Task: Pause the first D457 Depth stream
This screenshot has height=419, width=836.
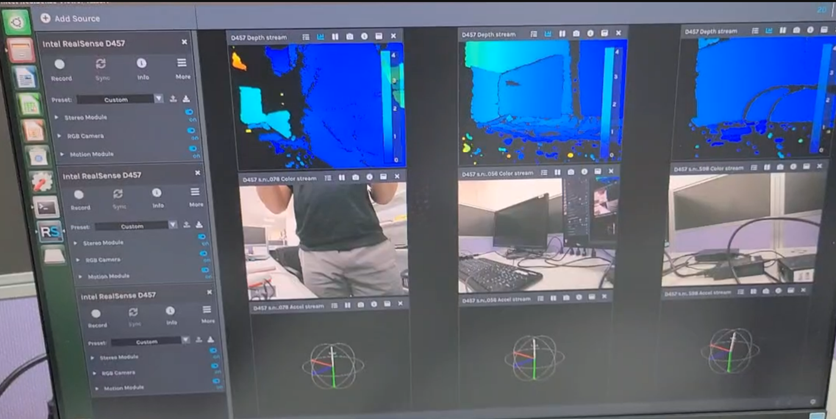Action: pos(335,37)
